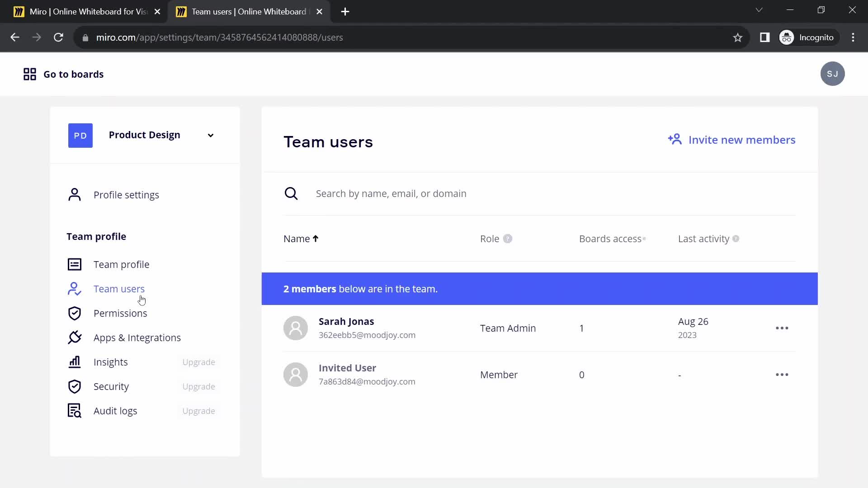Image resolution: width=868 pixels, height=488 pixels.
Task: Expand the Product Design team dropdown
Action: [x=210, y=135]
